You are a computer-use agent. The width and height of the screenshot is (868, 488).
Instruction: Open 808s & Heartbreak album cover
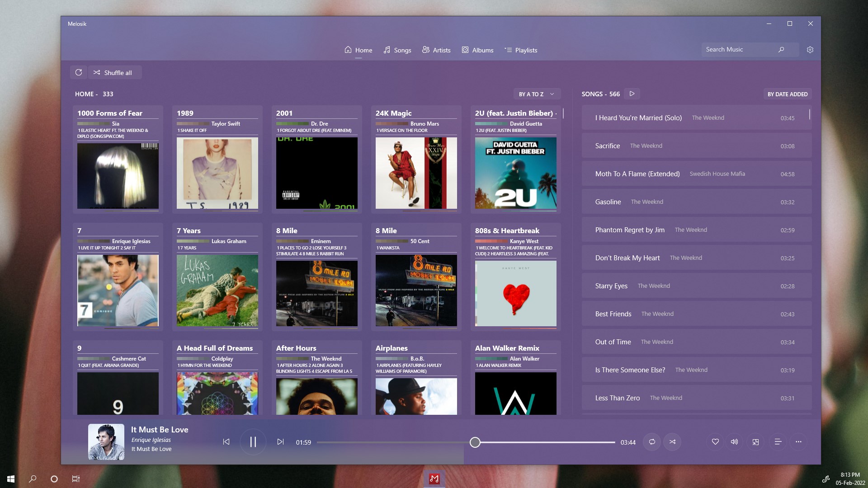click(x=516, y=293)
